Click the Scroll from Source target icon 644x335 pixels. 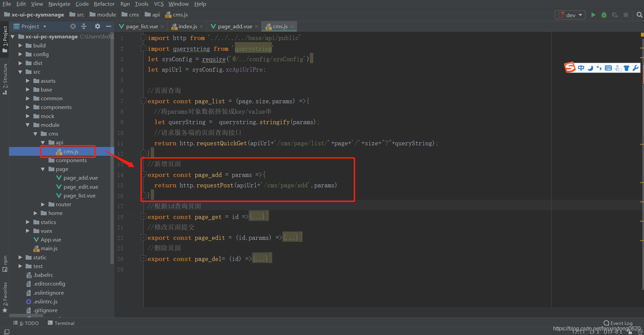73,26
